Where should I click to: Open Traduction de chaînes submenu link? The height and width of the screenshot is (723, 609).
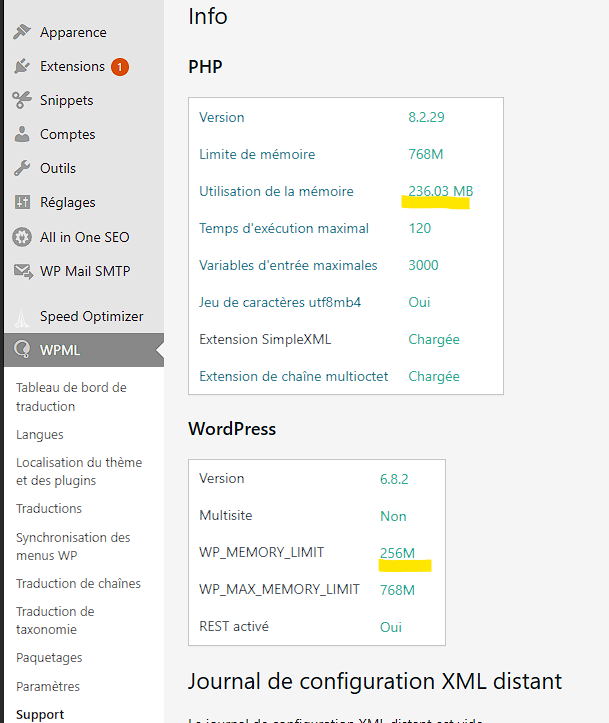click(78, 584)
